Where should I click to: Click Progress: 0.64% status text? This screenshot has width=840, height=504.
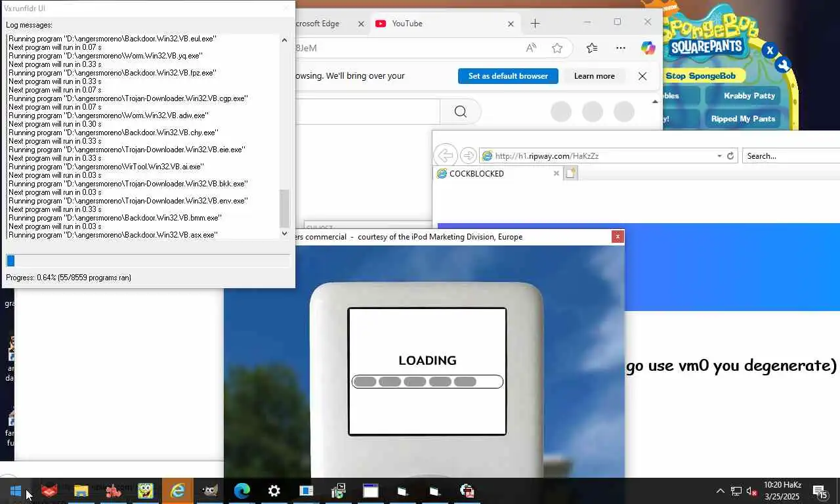[x=68, y=278]
